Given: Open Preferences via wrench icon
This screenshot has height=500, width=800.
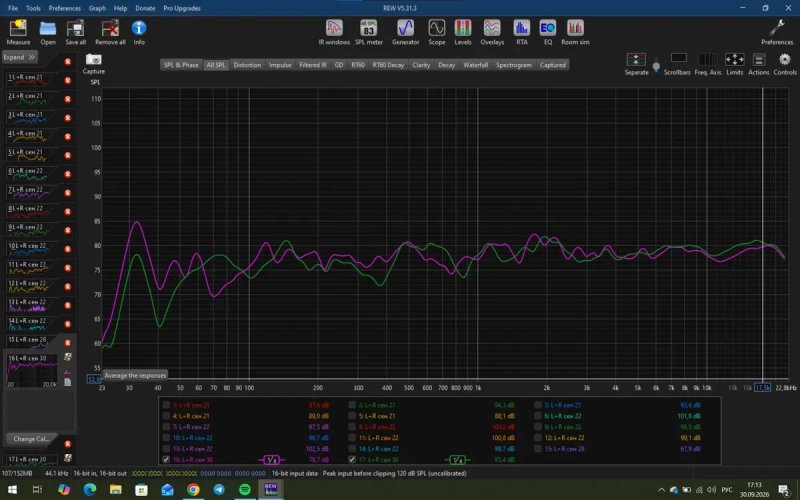Looking at the screenshot, I should pyautogui.click(x=777, y=32).
